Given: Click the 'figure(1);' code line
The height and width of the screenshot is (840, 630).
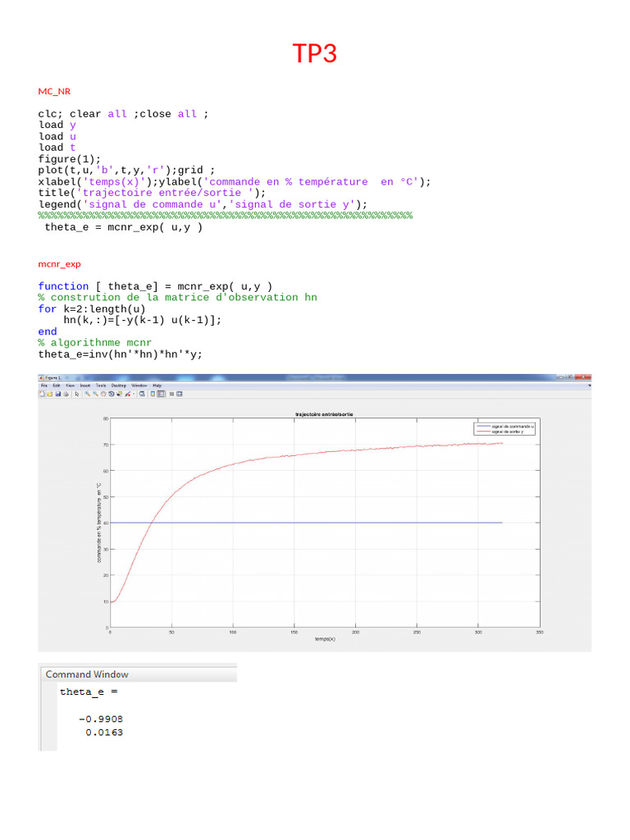Looking at the screenshot, I should click(69, 159).
